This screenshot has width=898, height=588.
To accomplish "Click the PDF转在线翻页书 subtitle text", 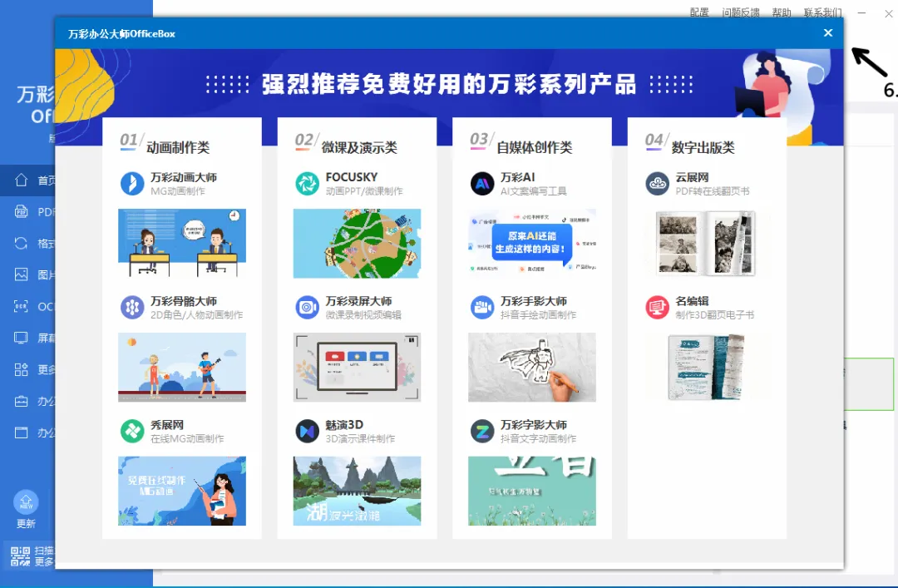I will [x=712, y=191].
